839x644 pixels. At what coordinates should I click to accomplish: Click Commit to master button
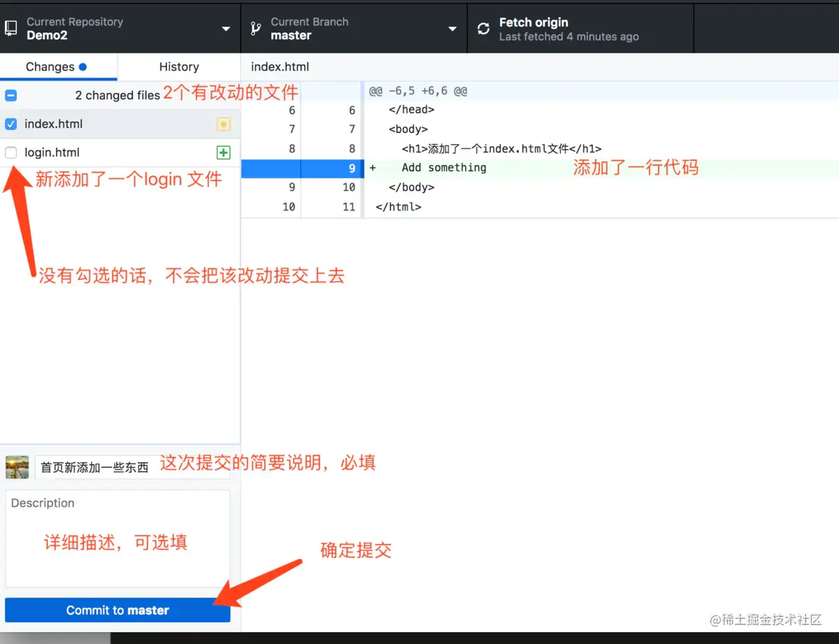pos(117,610)
